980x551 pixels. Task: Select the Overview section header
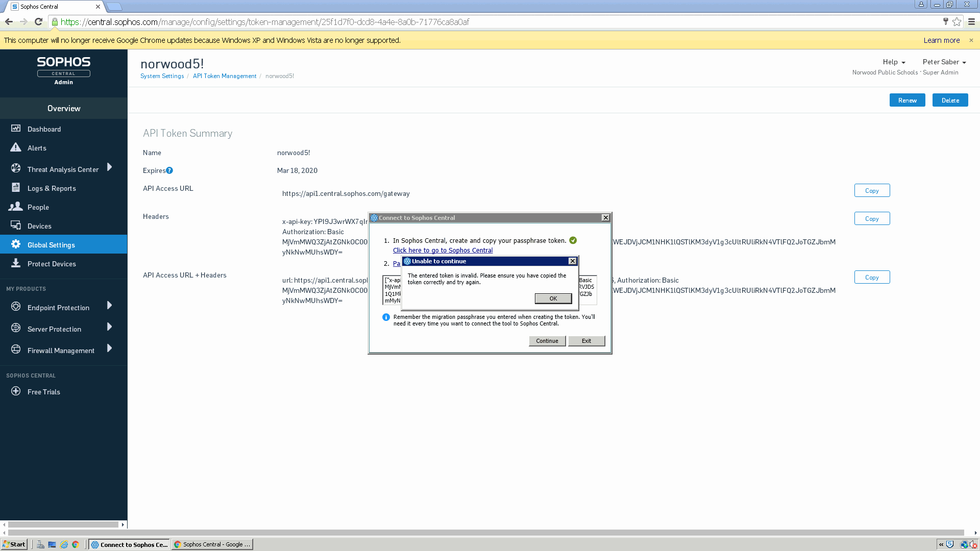(64, 108)
